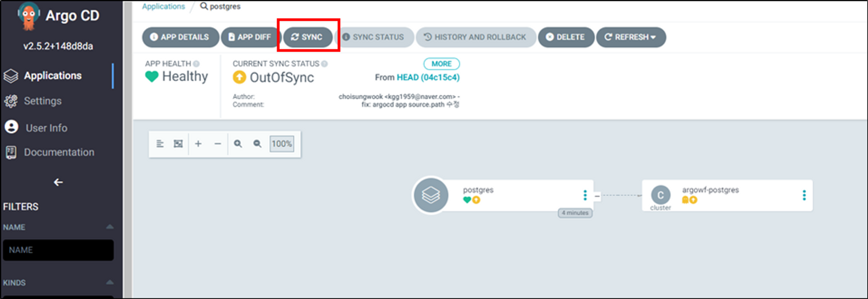Click the DELETE application button
The image size is (868, 299).
pyautogui.click(x=566, y=37)
